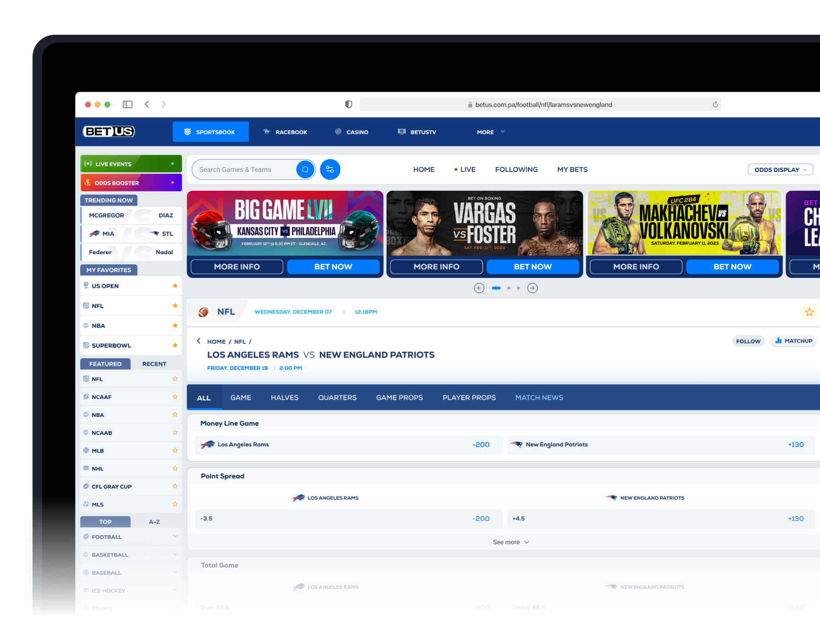Select the second carousel page dot
This screenshot has height=644, width=820.
click(509, 288)
